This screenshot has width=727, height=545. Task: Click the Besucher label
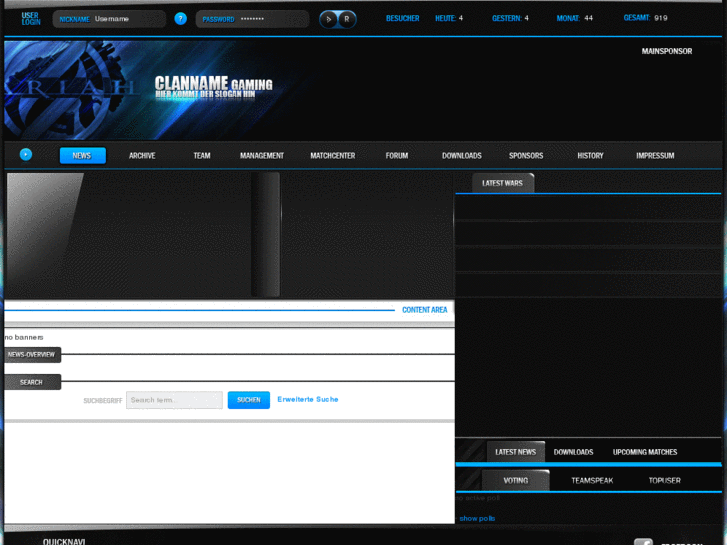tap(402, 19)
